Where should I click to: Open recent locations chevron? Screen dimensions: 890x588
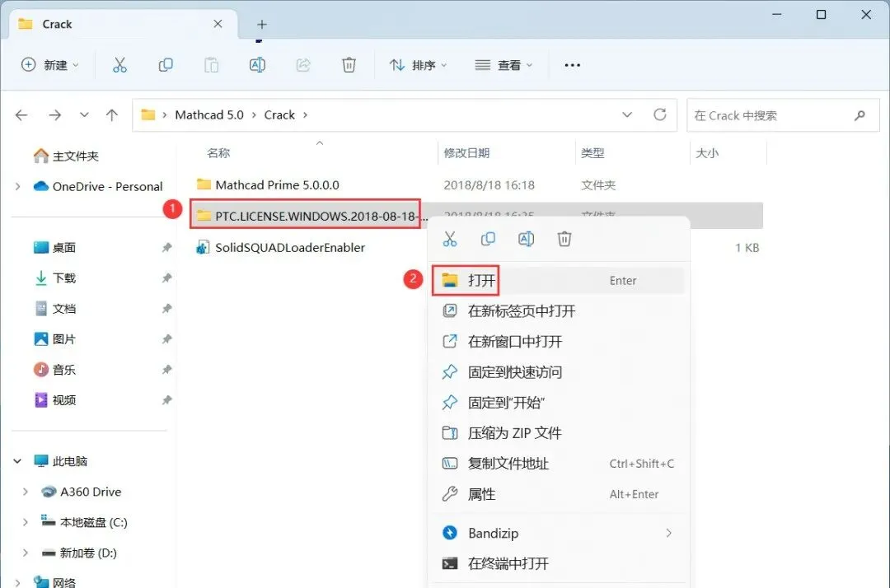[84, 115]
